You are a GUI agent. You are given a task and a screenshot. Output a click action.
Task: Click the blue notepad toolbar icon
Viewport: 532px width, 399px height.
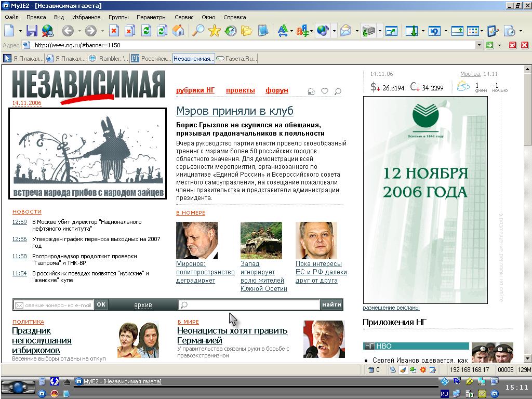(263, 31)
